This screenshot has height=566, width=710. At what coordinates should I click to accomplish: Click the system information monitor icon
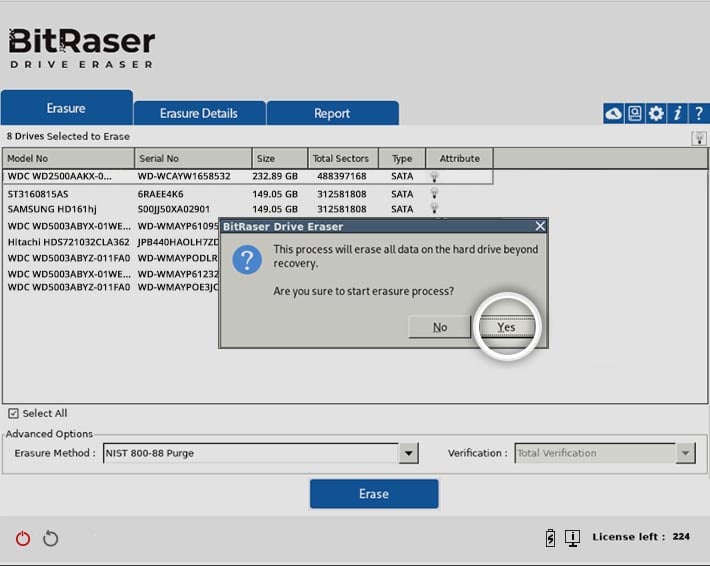[572, 537]
